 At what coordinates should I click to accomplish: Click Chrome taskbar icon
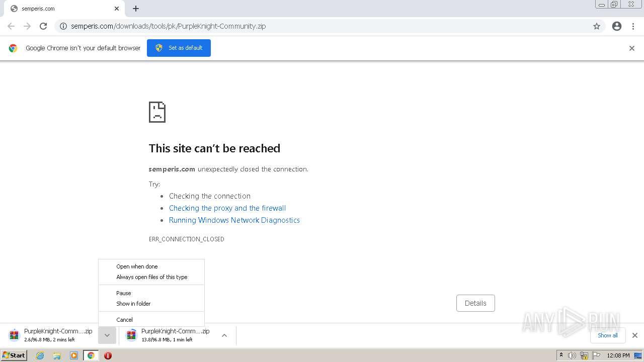tap(91, 355)
